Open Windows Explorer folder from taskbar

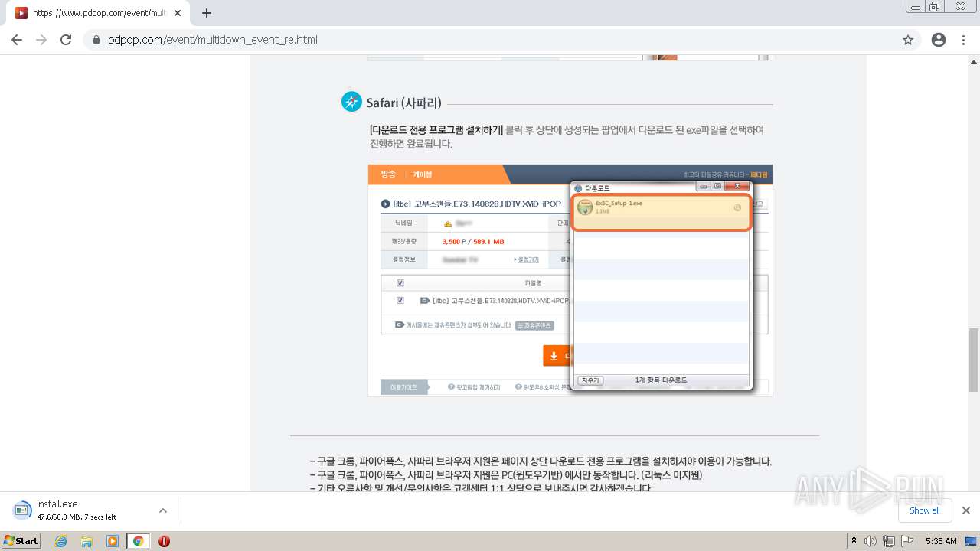87,541
